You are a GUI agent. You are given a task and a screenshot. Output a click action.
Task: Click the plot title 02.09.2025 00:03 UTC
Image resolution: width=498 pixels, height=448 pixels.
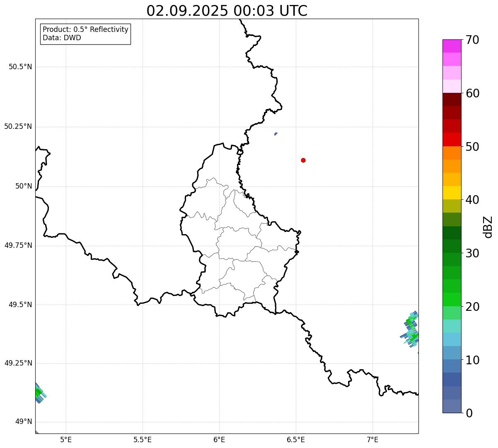[227, 11]
